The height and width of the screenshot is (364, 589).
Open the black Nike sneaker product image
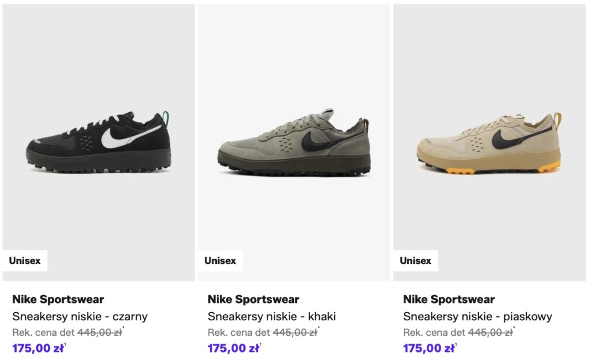point(98,144)
